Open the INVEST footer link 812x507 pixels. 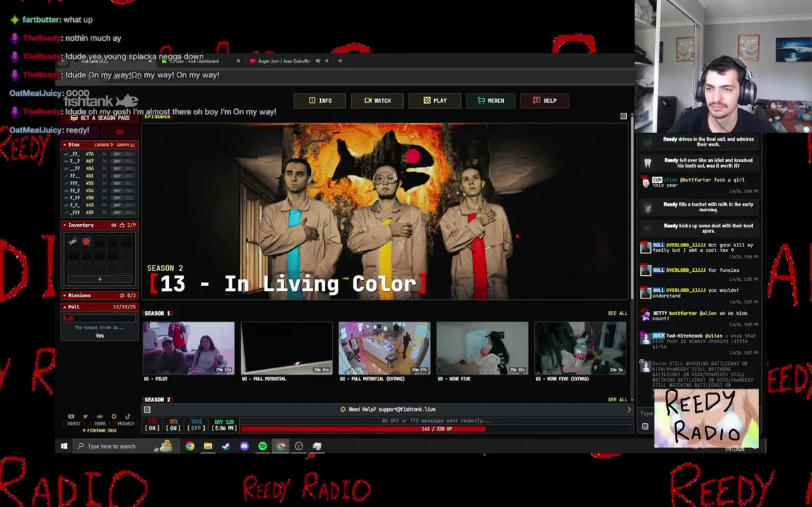coord(74,423)
